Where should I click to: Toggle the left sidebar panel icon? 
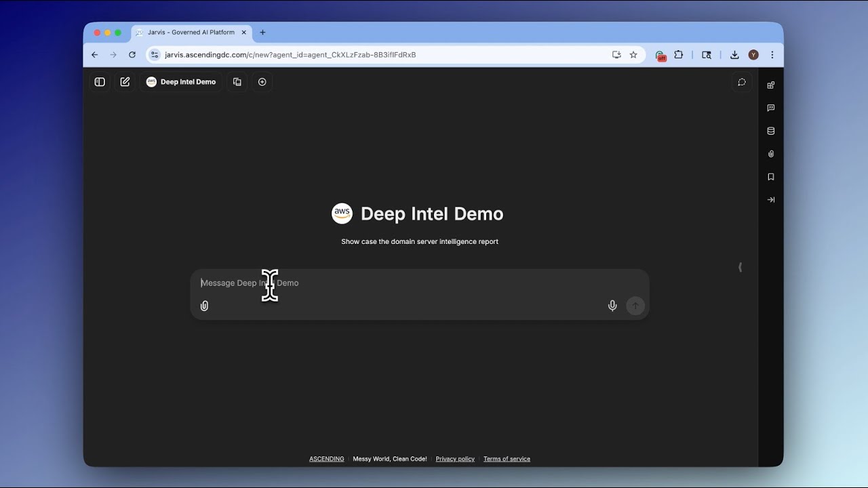click(100, 82)
